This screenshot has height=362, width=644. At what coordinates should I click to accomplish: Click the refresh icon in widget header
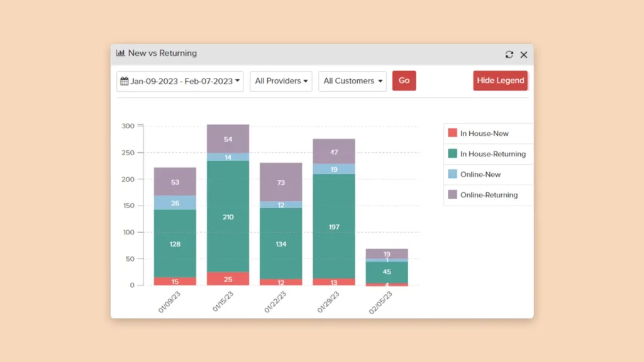[x=509, y=55]
